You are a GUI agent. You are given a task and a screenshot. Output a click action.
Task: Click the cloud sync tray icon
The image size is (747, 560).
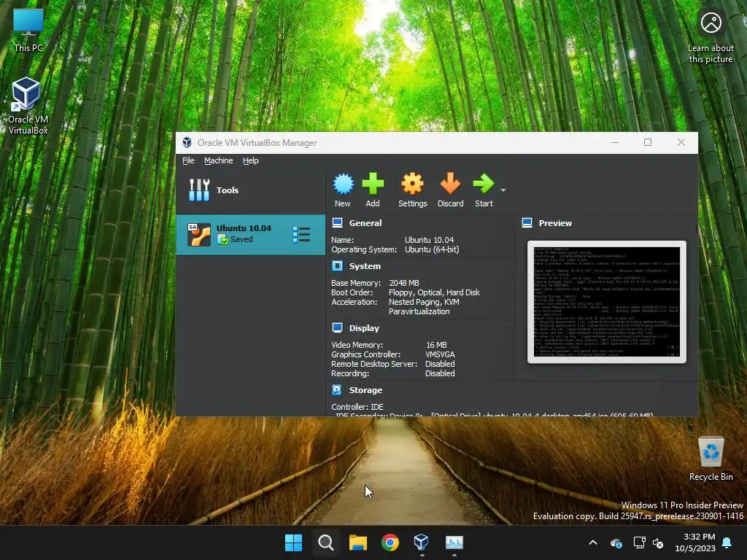[x=616, y=542]
